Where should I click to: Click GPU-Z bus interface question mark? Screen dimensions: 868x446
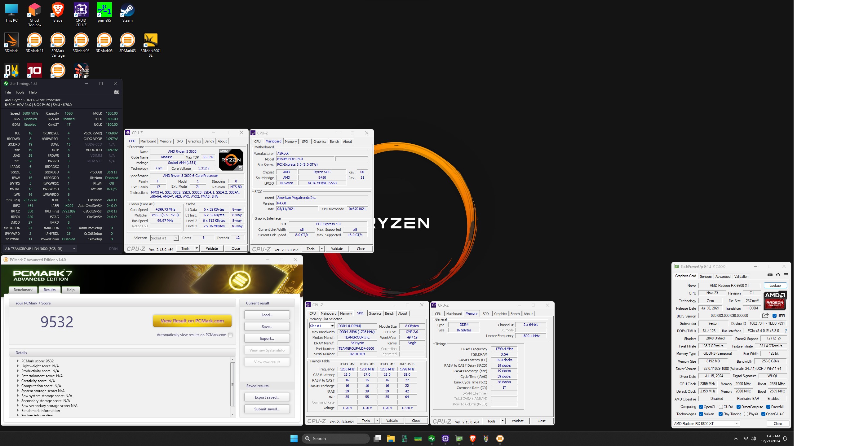pos(786,331)
